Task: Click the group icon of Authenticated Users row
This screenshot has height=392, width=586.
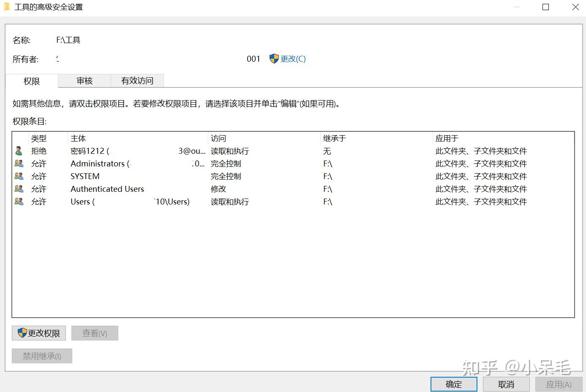Action: (19, 189)
